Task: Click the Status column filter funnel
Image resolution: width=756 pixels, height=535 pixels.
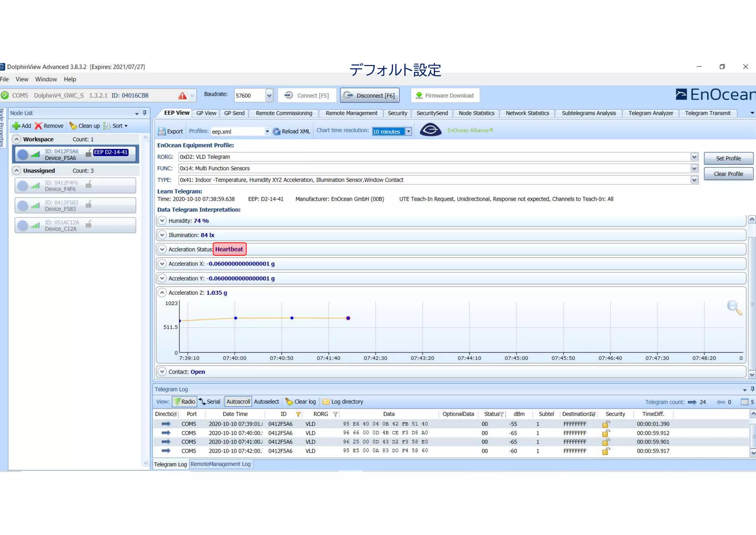Action: pyautogui.click(x=502, y=415)
